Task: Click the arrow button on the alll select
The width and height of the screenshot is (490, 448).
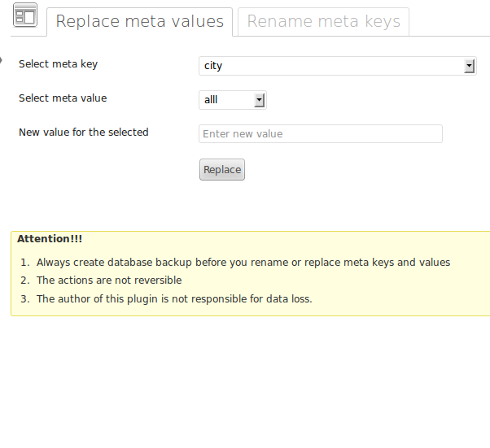Action: (x=260, y=100)
